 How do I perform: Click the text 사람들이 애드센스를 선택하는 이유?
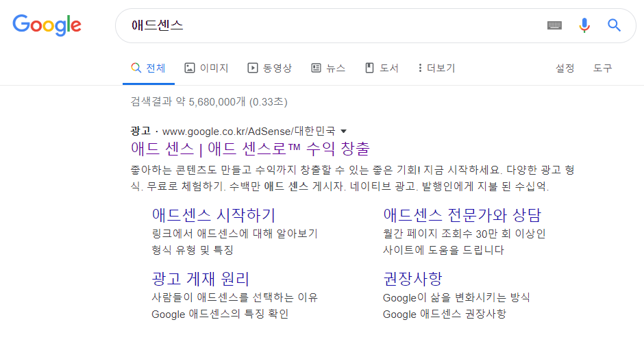(234, 297)
